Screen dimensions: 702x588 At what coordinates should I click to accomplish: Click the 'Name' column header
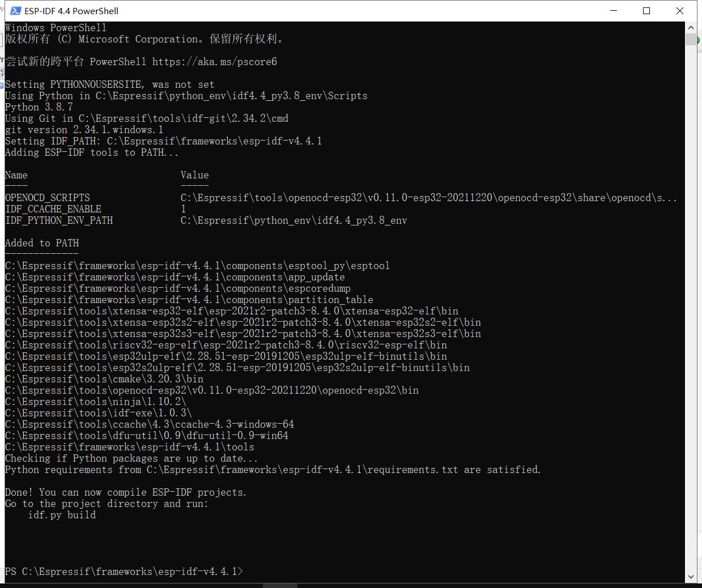(x=16, y=175)
